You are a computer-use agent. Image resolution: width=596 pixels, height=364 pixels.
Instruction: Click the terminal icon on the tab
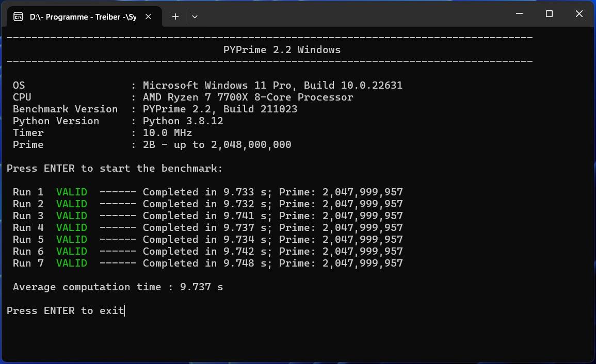point(18,16)
